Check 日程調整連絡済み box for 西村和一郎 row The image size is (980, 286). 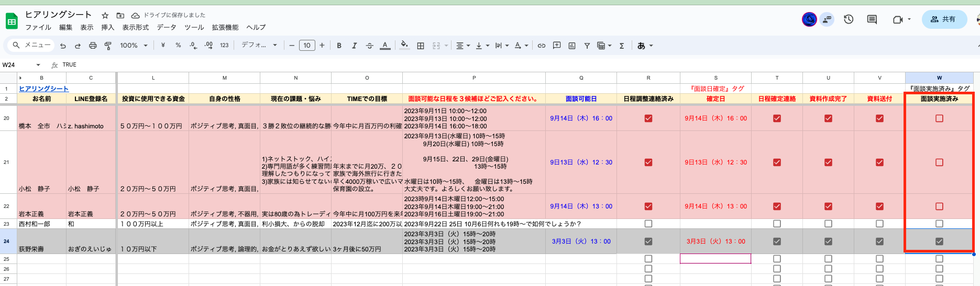tap(648, 224)
